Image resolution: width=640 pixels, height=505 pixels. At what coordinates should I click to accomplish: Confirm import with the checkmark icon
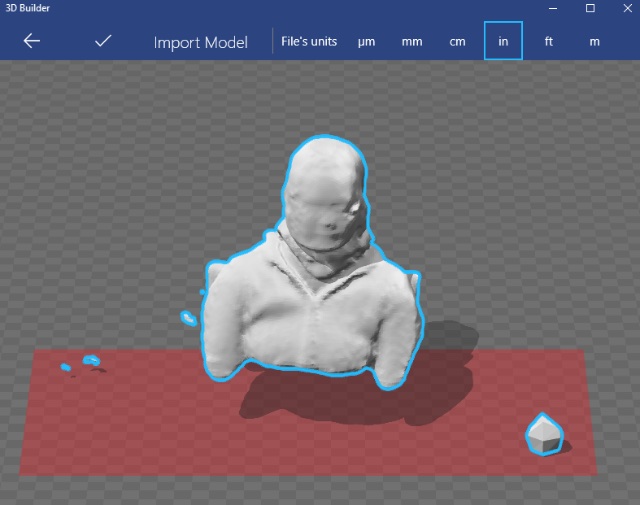103,41
